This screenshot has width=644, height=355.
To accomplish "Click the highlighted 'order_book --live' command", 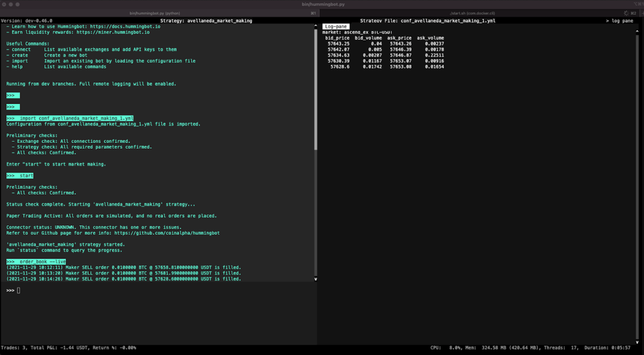I will click(36, 261).
